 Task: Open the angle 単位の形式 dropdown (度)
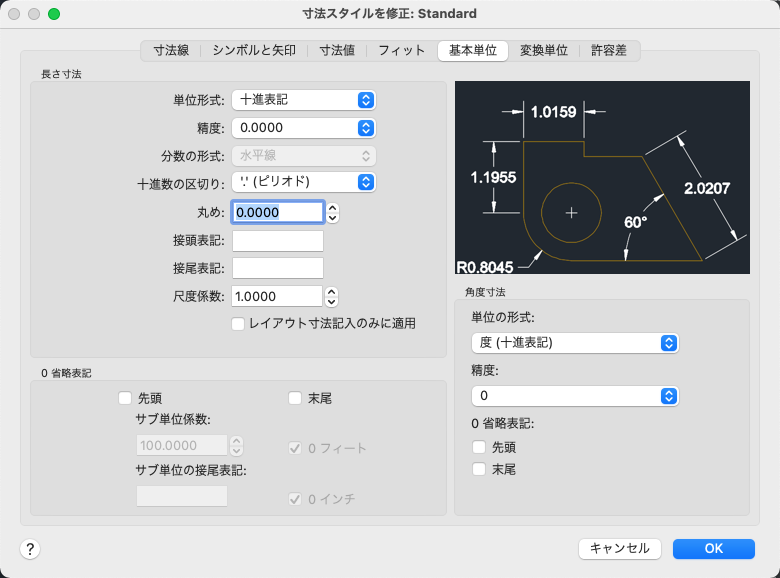575,343
